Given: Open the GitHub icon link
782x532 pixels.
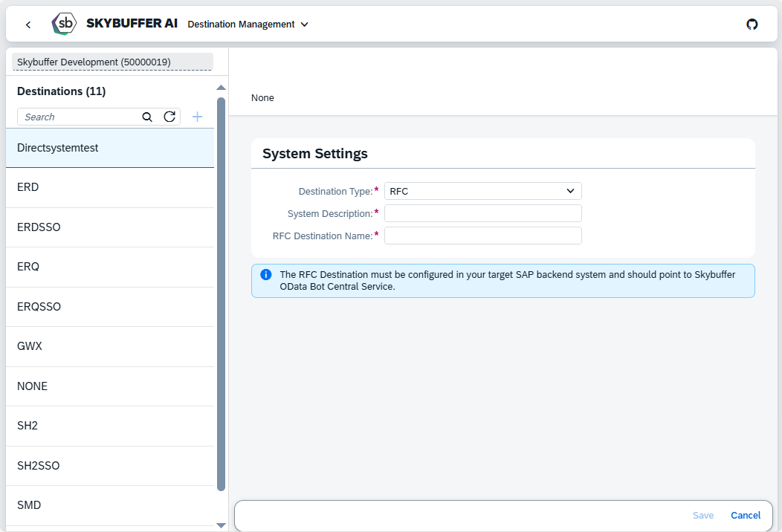Looking at the screenshot, I should (752, 25).
